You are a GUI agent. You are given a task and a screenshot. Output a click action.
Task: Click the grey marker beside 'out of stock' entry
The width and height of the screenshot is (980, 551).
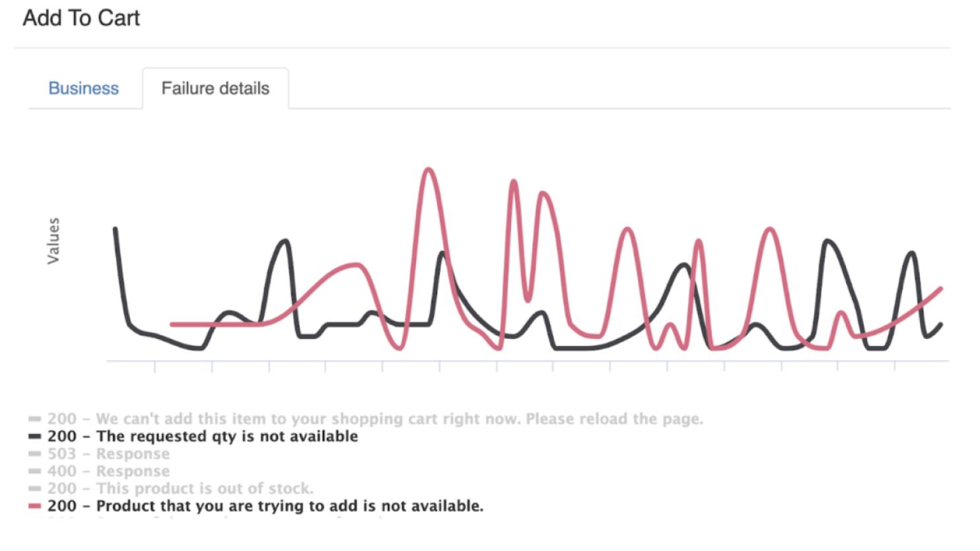(35, 488)
